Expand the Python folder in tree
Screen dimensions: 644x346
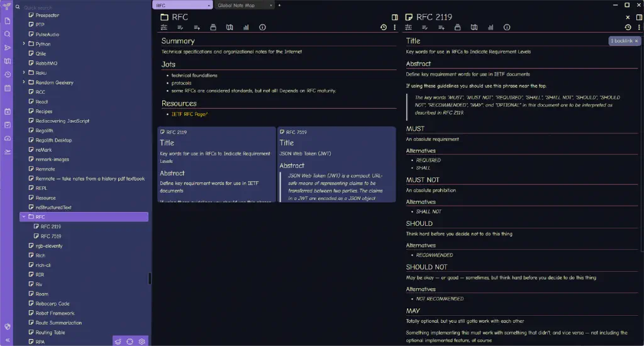[x=24, y=43]
